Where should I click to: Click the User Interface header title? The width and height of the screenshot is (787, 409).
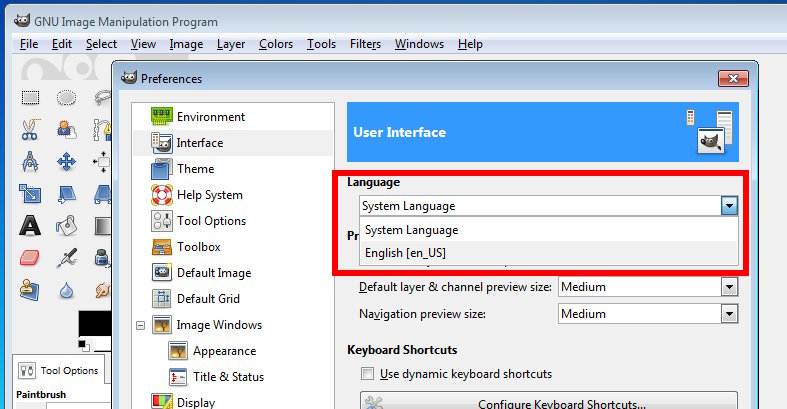[x=400, y=132]
